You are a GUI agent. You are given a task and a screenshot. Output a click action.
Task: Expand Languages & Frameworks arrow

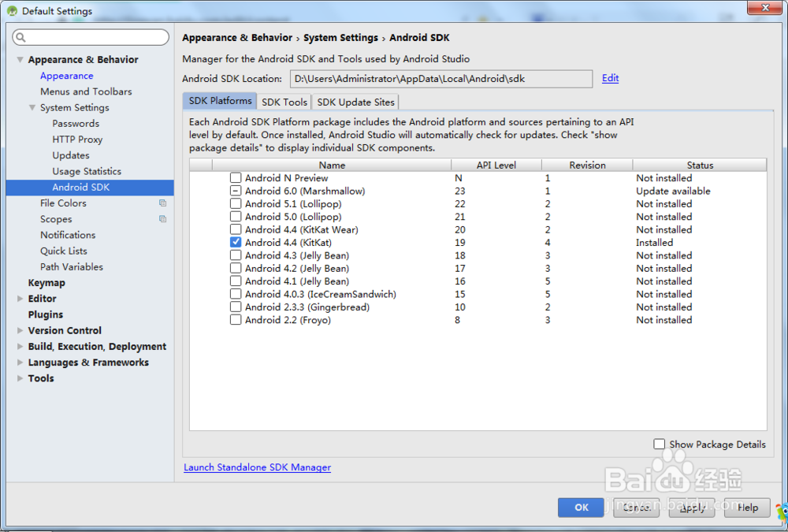20,363
